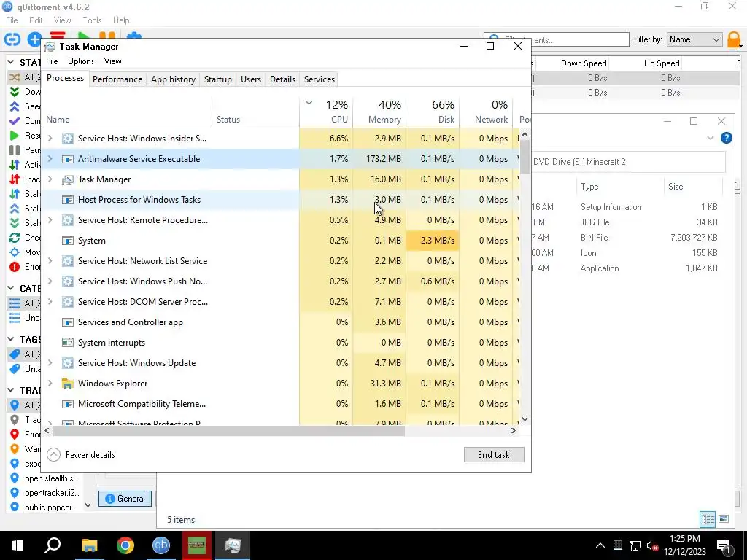Select the Paused filter icon

pos(15,150)
